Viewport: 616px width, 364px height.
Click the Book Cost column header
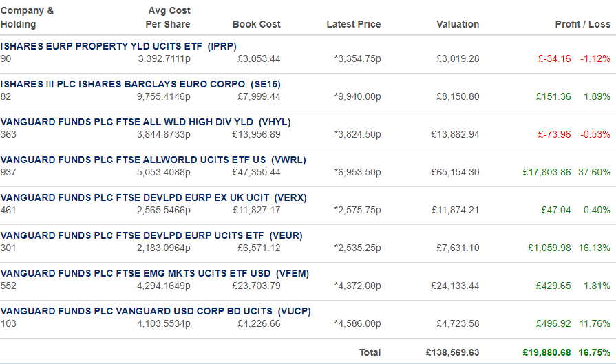click(257, 24)
